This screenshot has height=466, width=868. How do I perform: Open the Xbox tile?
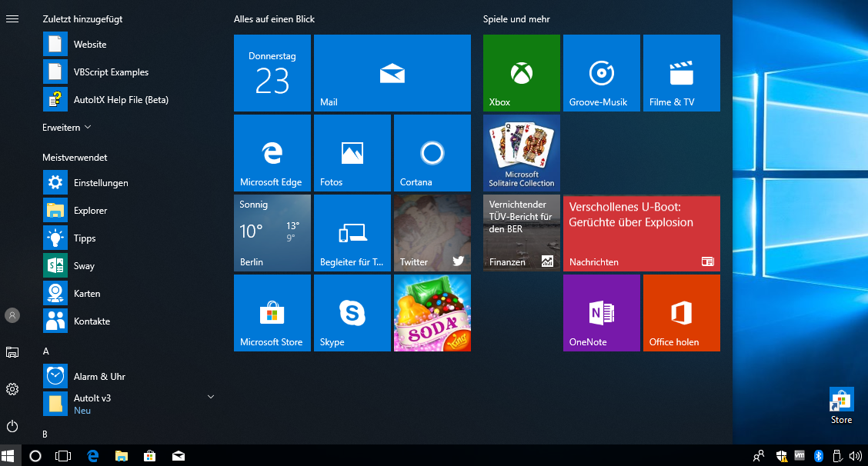521,73
